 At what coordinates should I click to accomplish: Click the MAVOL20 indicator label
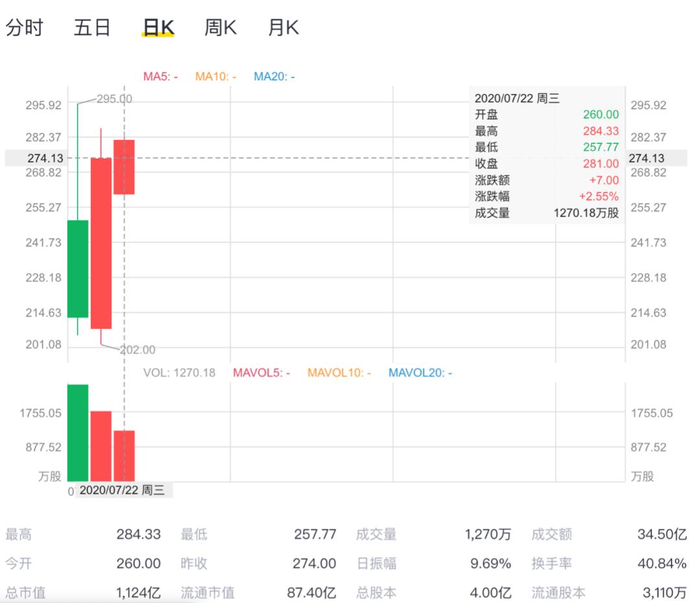(x=420, y=373)
